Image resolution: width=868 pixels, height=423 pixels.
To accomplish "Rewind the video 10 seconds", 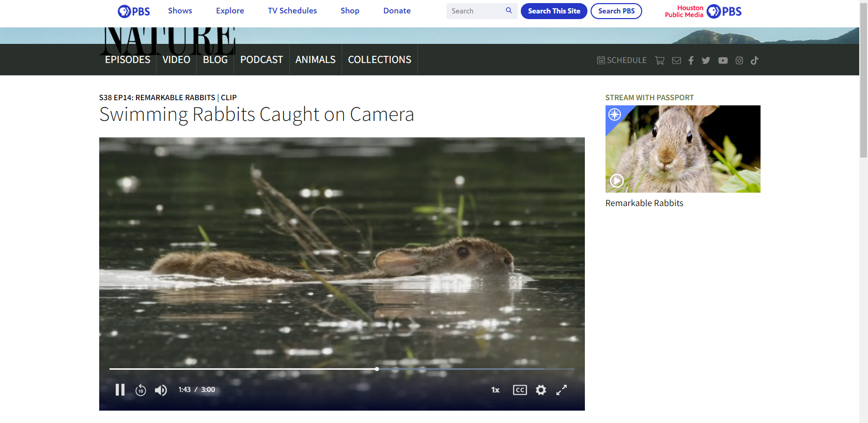I will point(141,390).
